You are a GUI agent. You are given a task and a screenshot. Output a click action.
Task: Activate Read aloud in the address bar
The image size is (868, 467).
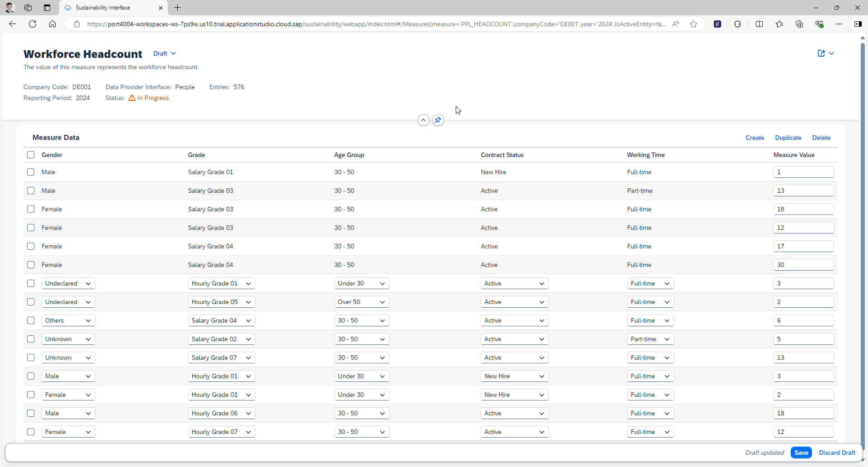(676, 24)
